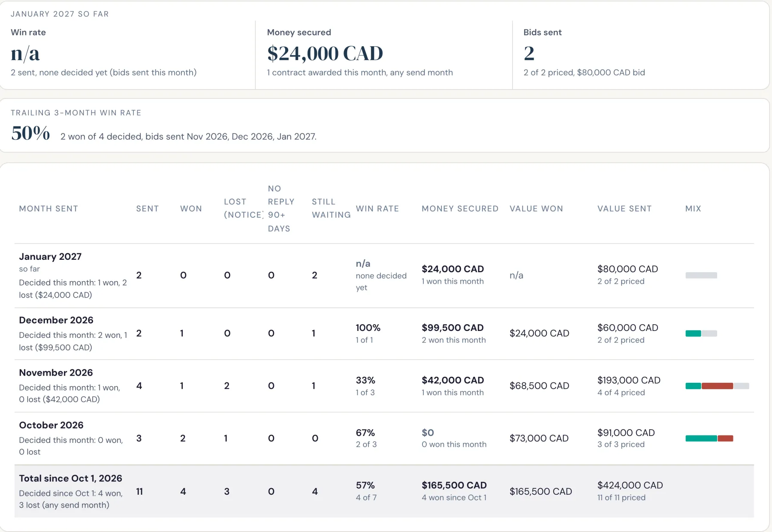772x532 pixels.
Task: Click November's 33% win rate
Action: [365, 380]
